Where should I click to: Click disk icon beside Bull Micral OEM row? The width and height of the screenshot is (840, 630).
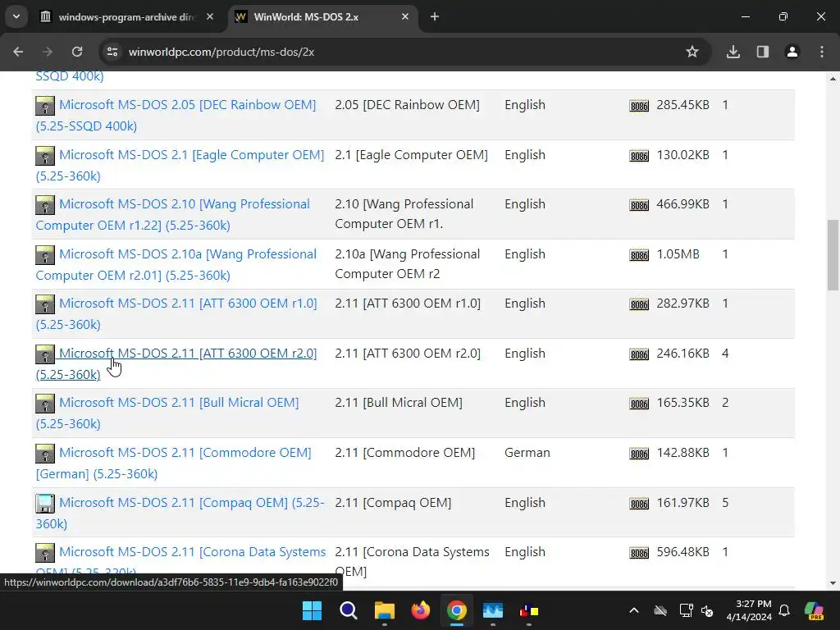coord(45,404)
